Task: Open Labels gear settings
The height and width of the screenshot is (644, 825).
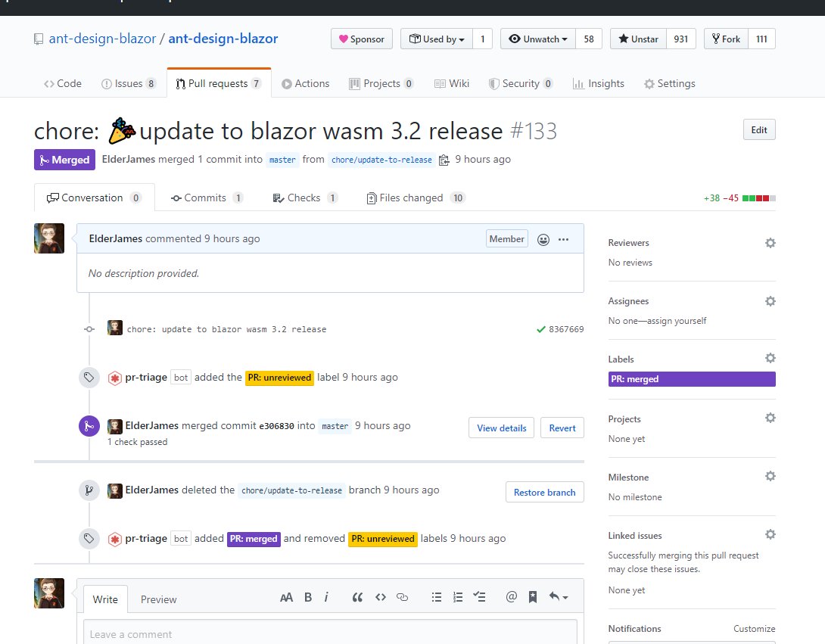Action: point(771,358)
